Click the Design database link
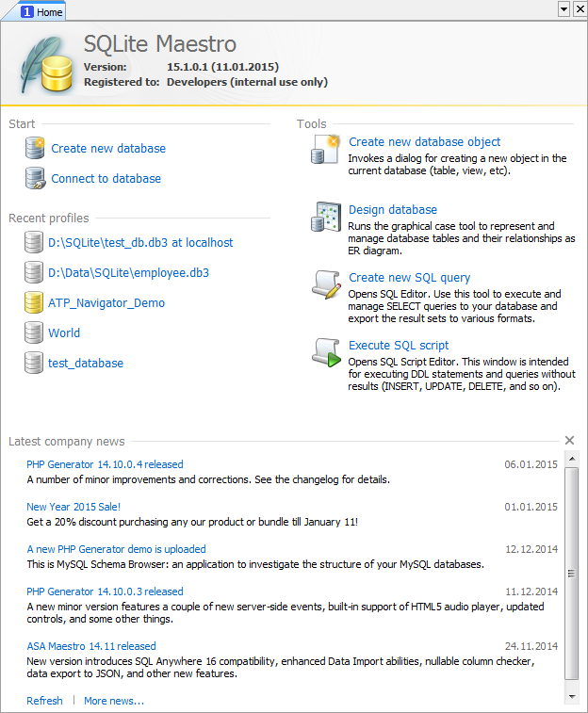Screen dimensions: 588x713 click(393, 210)
